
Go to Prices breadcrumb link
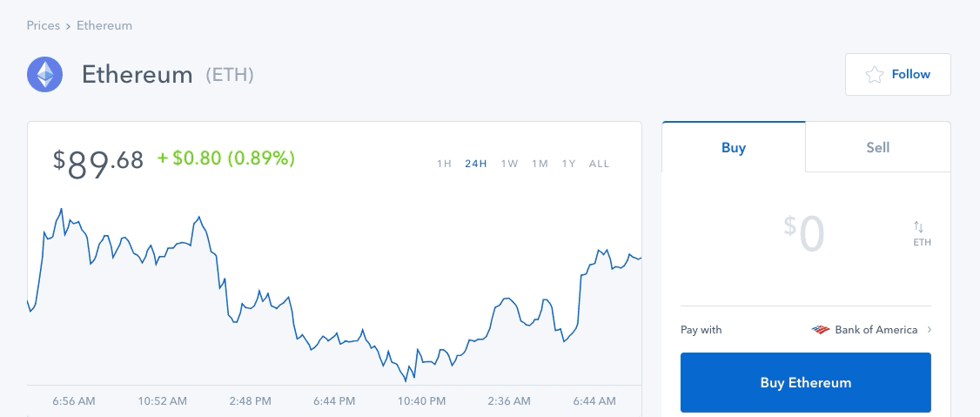44,25
